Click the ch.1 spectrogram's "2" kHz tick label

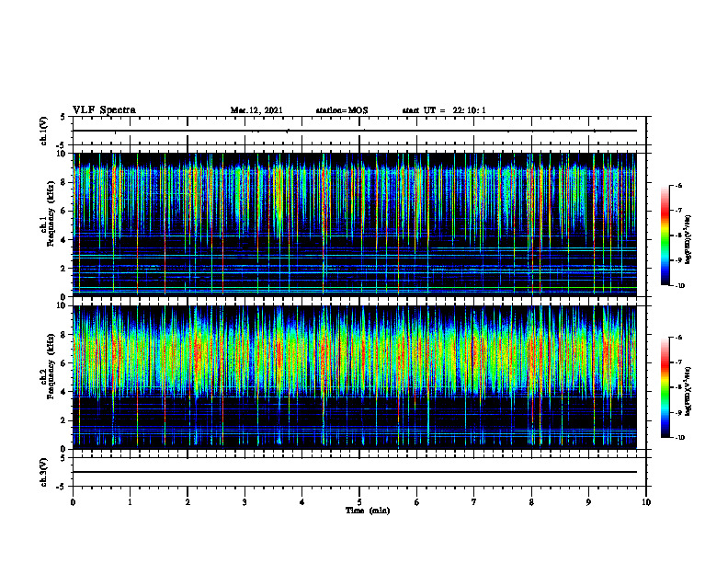[x=64, y=269]
